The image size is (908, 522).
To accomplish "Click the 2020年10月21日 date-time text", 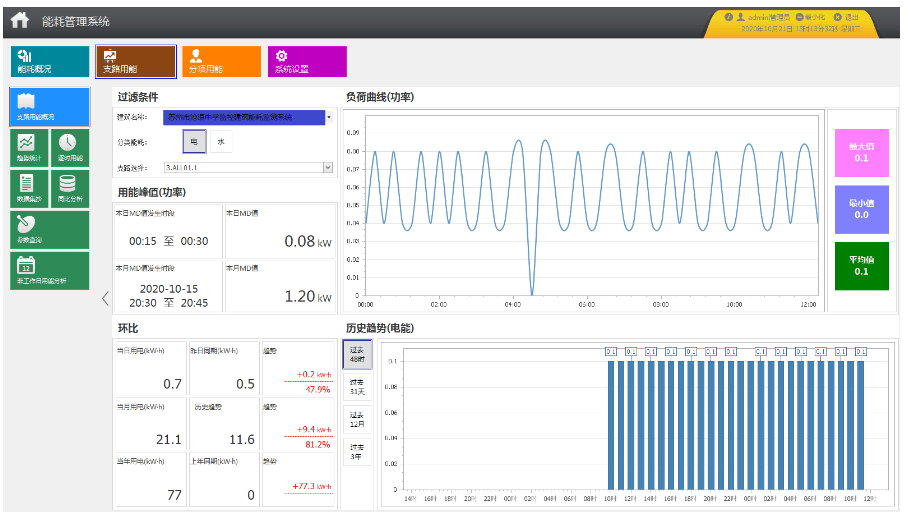I will click(x=801, y=28).
